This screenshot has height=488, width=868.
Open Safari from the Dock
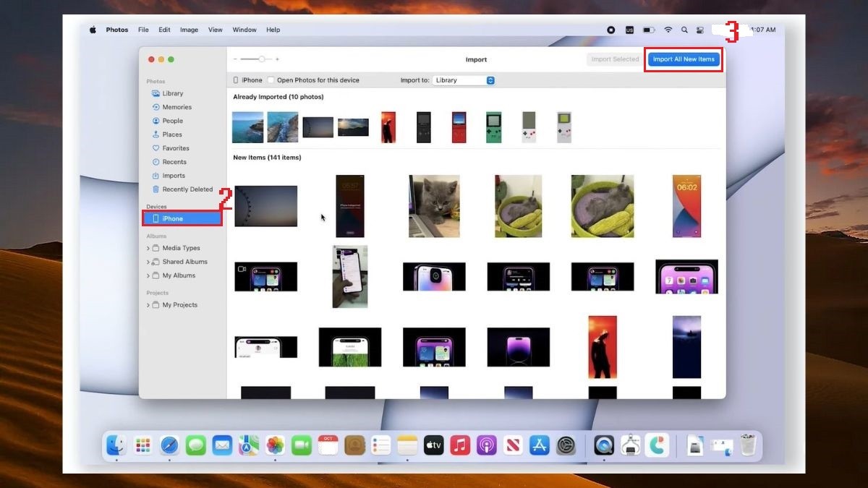pyautogui.click(x=169, y=445)
